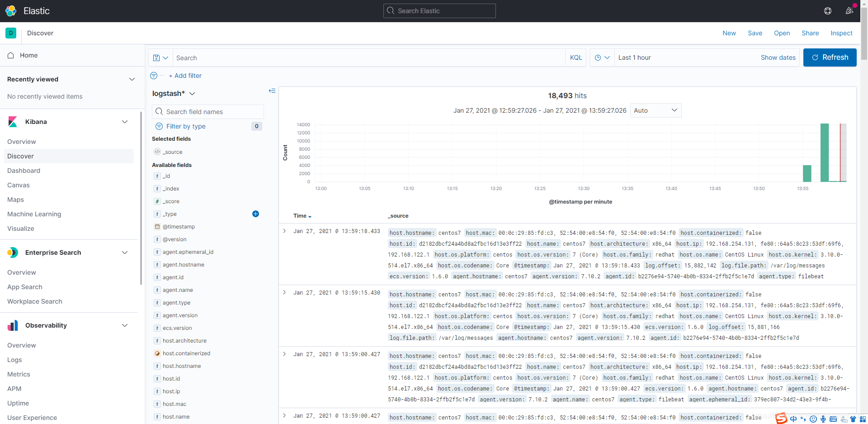Toggle KQL query language switcher
The image size is (868, 424).
(x=576, y=58)
